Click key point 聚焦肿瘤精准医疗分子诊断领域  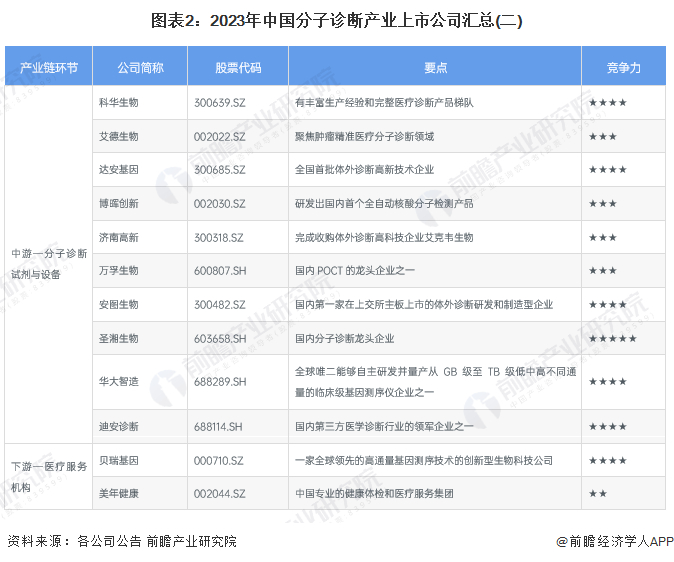(364, 137)
